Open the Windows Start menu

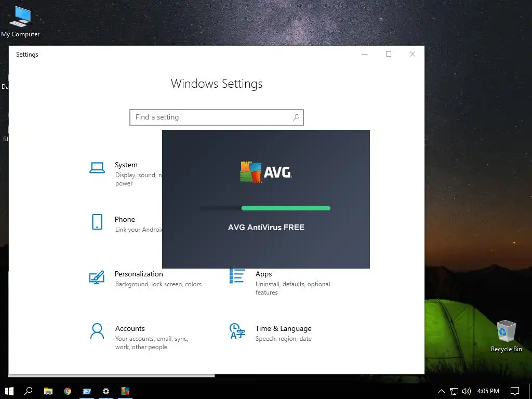pyautogui.click(x=9, y=391)
